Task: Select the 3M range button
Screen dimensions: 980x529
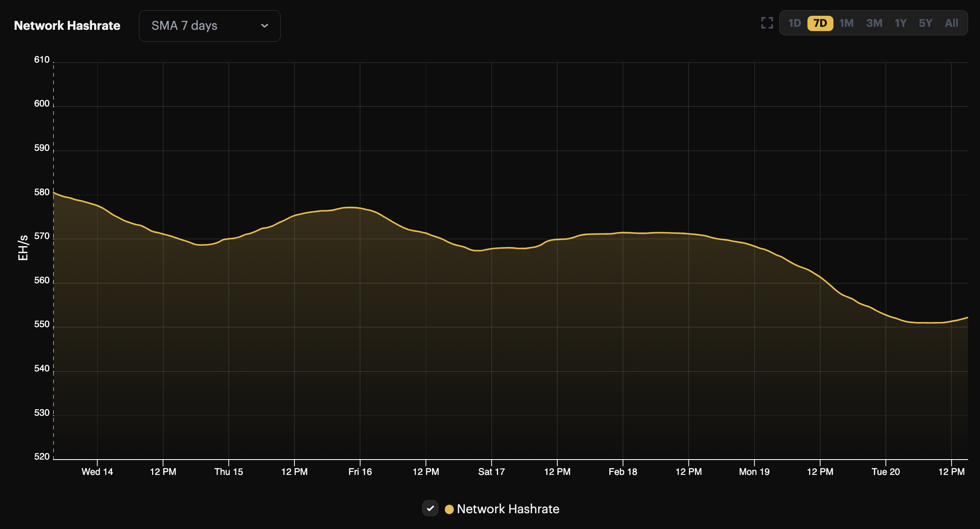Action: (874, 23)
